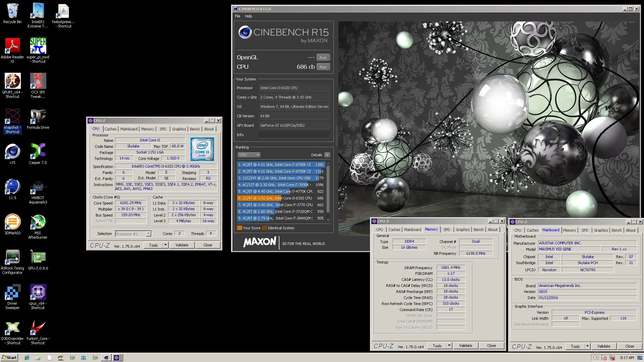Open the GPU-Z.0.8.6 desktop icon
The height and width of the screenshot is (362, 644).
coord(38,260)
